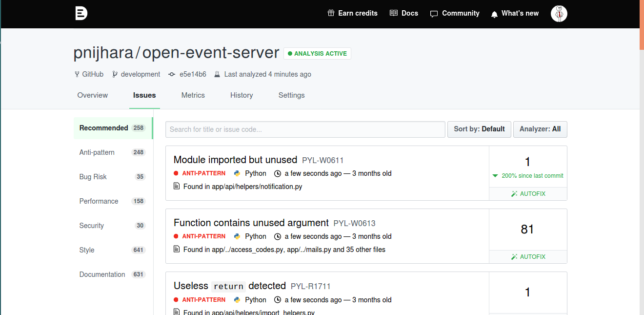The image size is (644, 315).
Task: Select the development branch icon
Action: (x=115, y=74)
